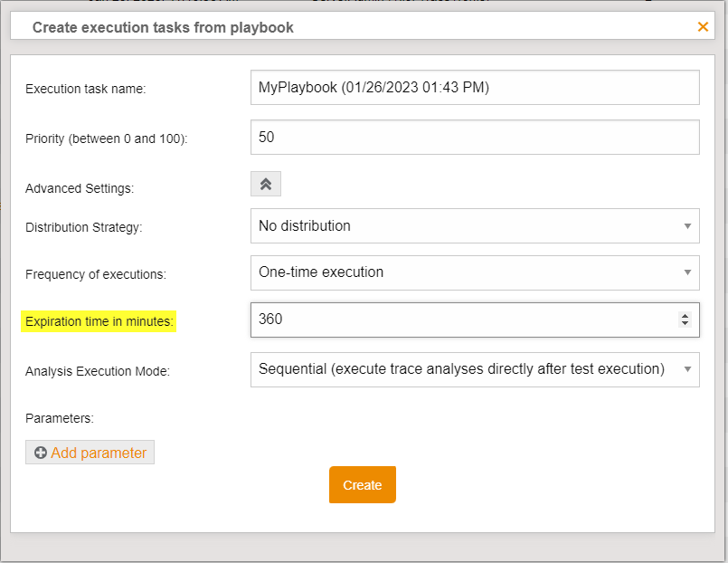Screen dimensions: 728x563
Task: Click the Add parameter button
Action: [x=90, y=453]
